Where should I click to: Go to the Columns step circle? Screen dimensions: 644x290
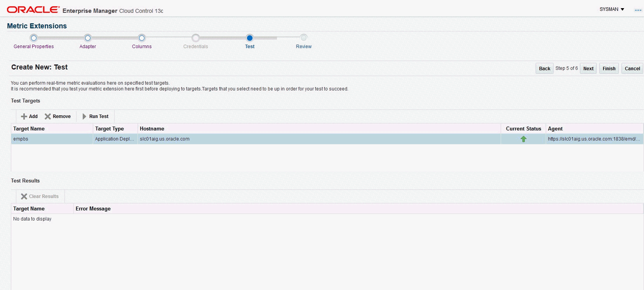pos(142,38)
